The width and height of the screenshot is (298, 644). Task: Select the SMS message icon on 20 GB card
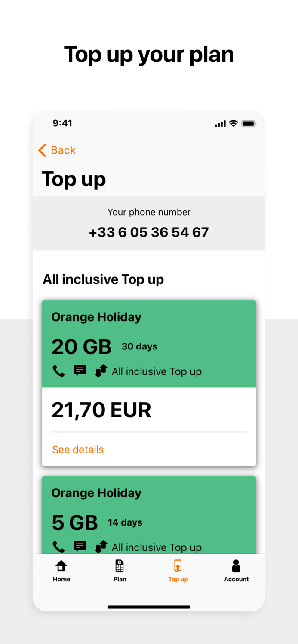click(x=80, y=371)
